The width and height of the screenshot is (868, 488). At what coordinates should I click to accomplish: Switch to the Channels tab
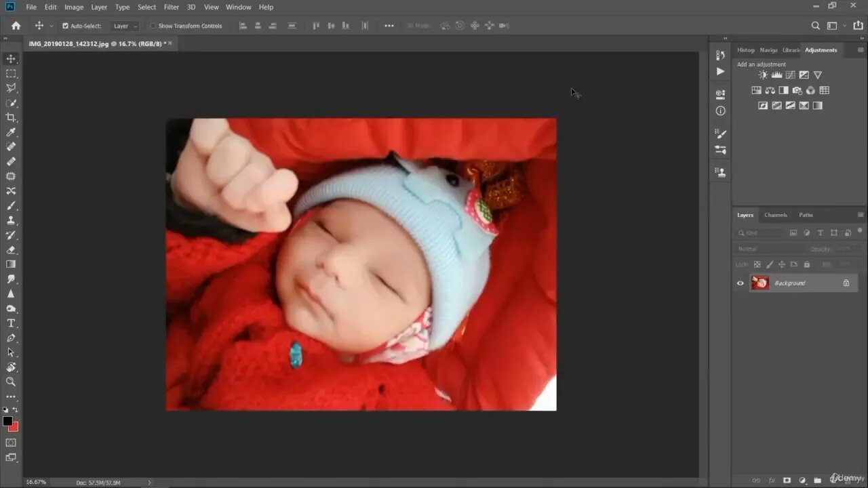(x=775, y=215)
